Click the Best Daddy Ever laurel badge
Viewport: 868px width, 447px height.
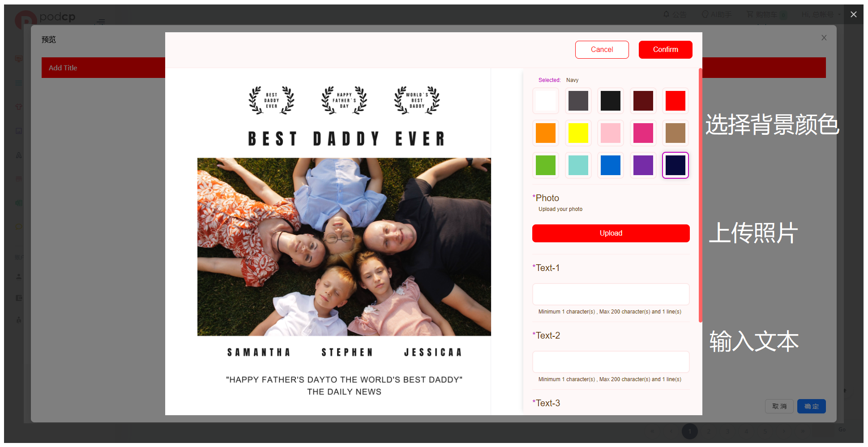pos(271,100)
